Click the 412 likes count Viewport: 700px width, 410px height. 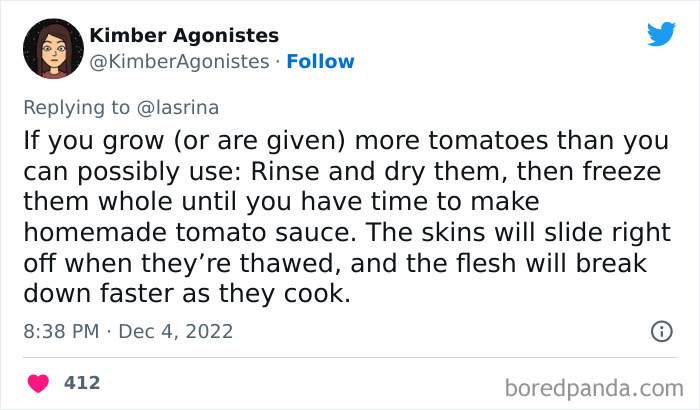click(82, 383)
